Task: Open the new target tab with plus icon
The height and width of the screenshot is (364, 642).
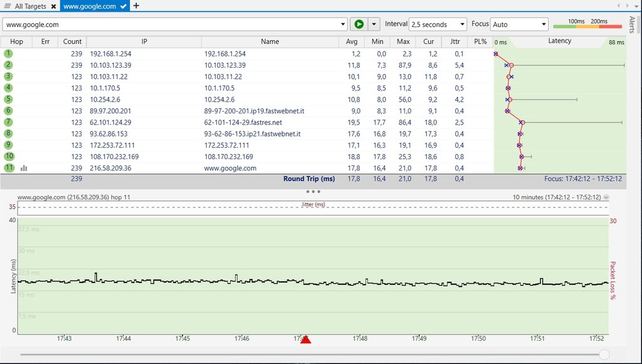Action: click(136, 6)
